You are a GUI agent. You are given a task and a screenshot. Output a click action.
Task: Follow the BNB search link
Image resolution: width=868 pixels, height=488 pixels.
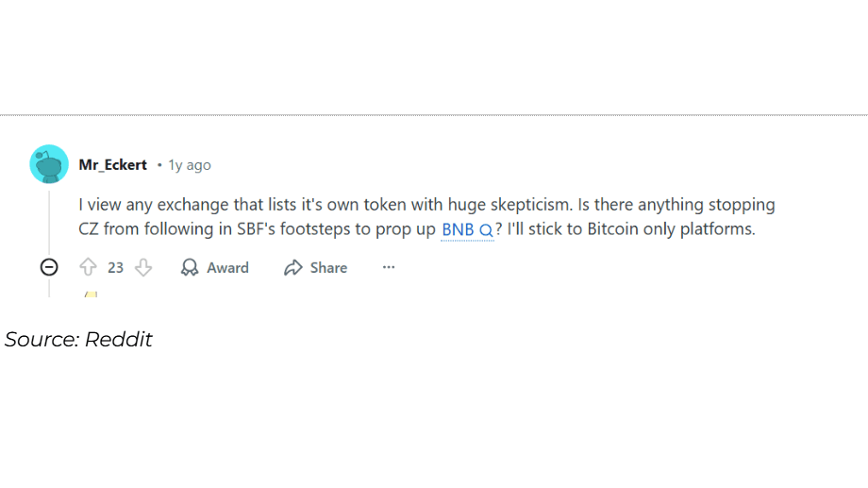pyautogui.click(x=458, y=229)
